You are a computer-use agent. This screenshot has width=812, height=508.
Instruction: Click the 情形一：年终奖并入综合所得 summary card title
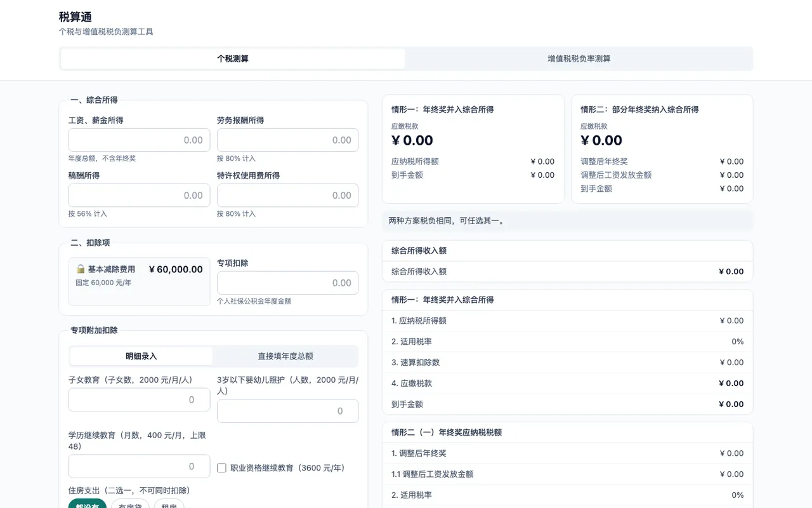click(x=443, y=110)
